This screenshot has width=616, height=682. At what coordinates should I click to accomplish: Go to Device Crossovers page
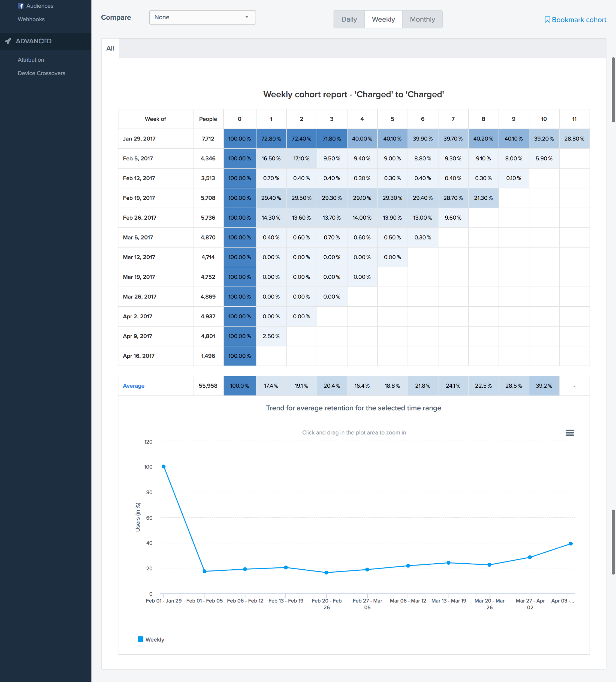41,73
